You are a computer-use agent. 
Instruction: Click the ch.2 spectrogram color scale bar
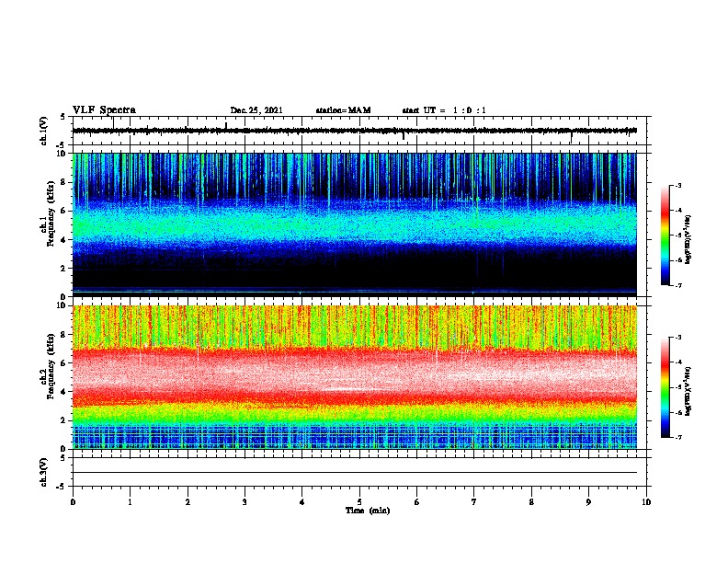coord(665,387)
